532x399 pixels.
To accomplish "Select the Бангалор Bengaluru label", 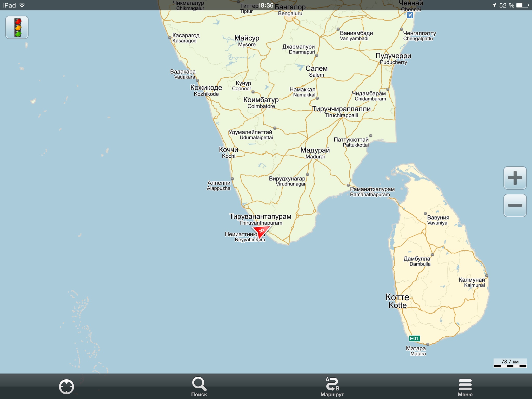I will (290, 10).
